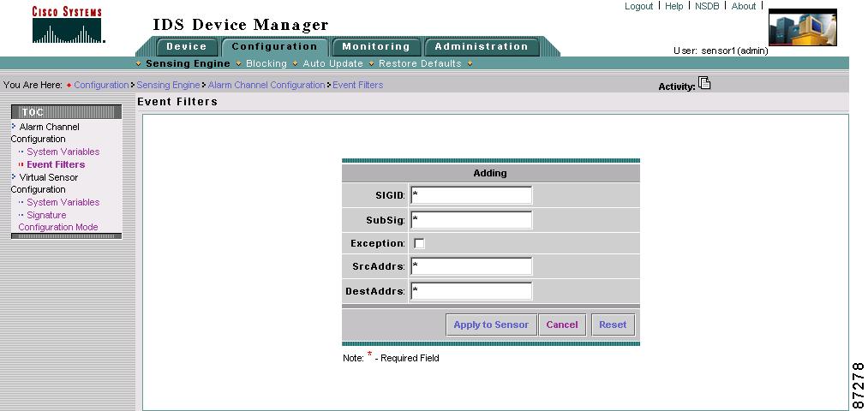Switch to the Device tab
The height and width of the screenshot is (411, 868).
click(x=187, y=46)
